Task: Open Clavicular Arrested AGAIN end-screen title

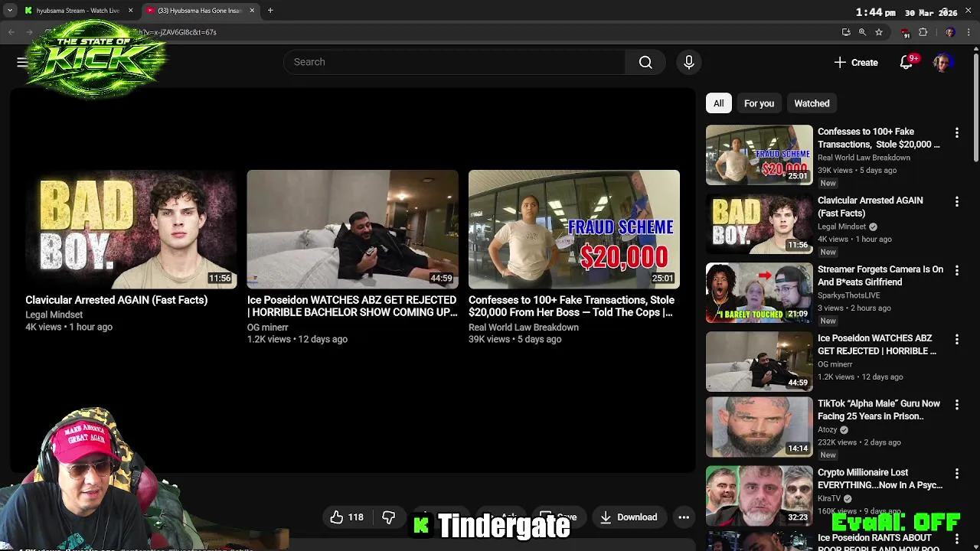Action: click(x=116, y=300)
